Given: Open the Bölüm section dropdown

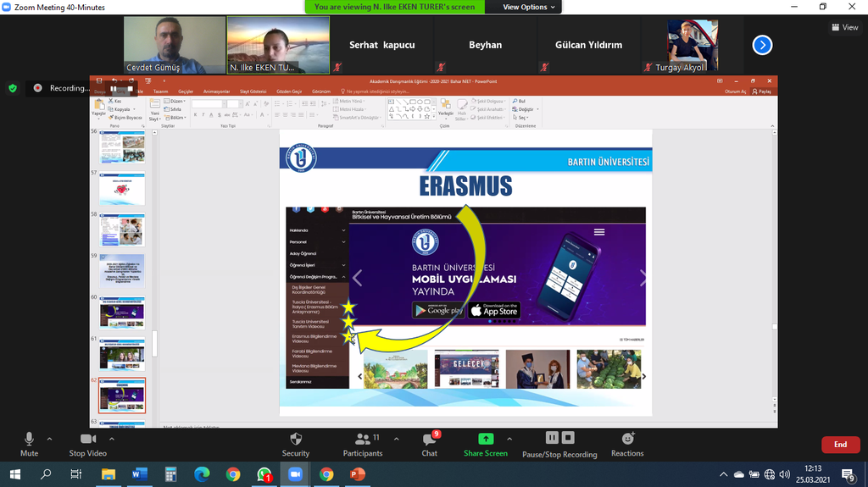Looking at the screenshot, I should [175, 118].
